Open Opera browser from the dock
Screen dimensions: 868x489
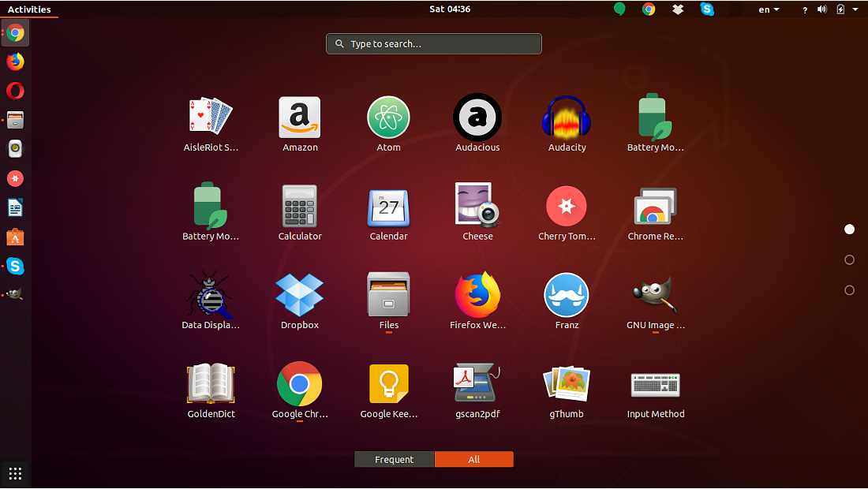15,91
